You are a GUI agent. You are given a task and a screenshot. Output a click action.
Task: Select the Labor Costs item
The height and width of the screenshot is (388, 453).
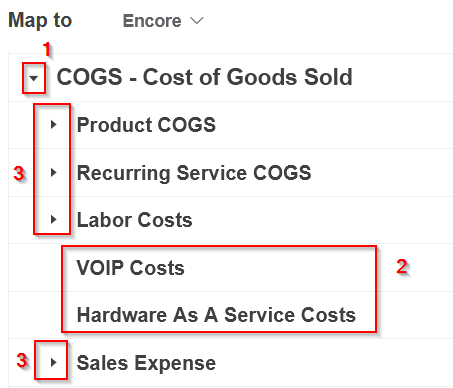point(135,220)
